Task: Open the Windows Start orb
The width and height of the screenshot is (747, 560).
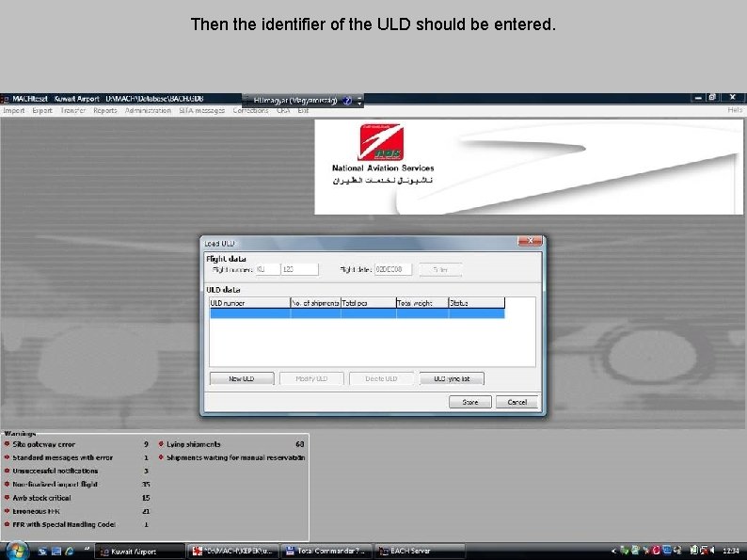Action: pyautogui.click(x=16, y=551)
